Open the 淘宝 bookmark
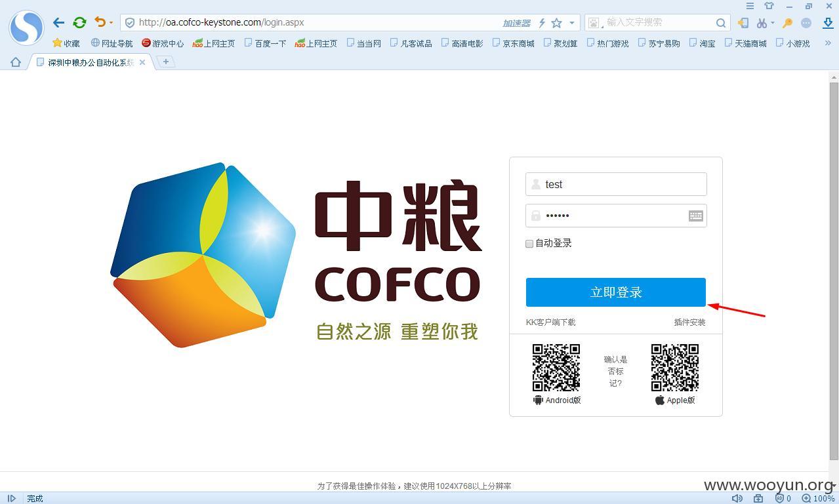This screenshot has width=839, height=504. coord(702,43)
